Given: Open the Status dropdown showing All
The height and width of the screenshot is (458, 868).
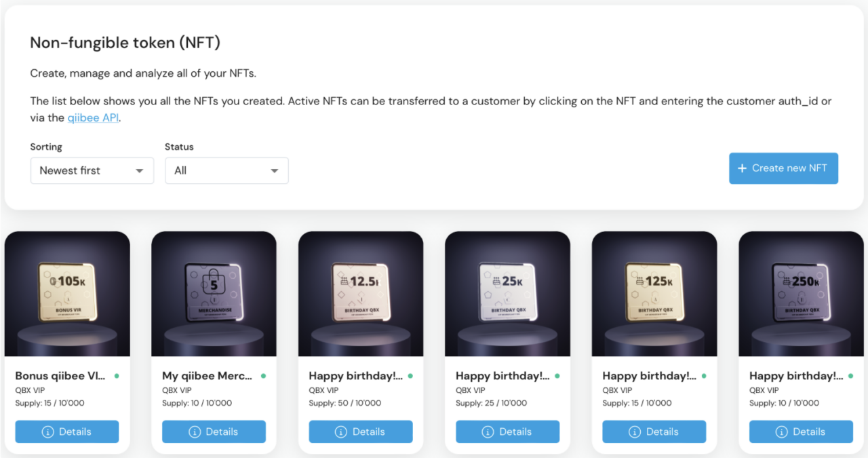Looking at the screenshot, I should point(226,170).
